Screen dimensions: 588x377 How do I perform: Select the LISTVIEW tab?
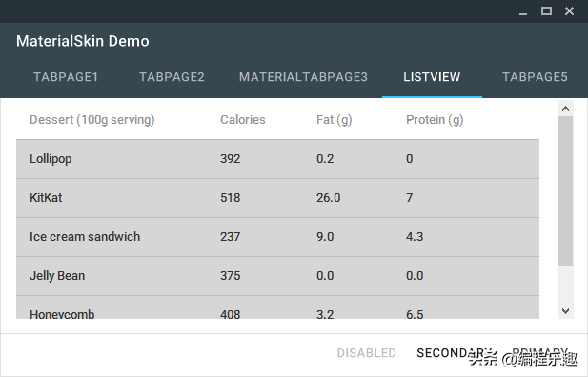432,77
